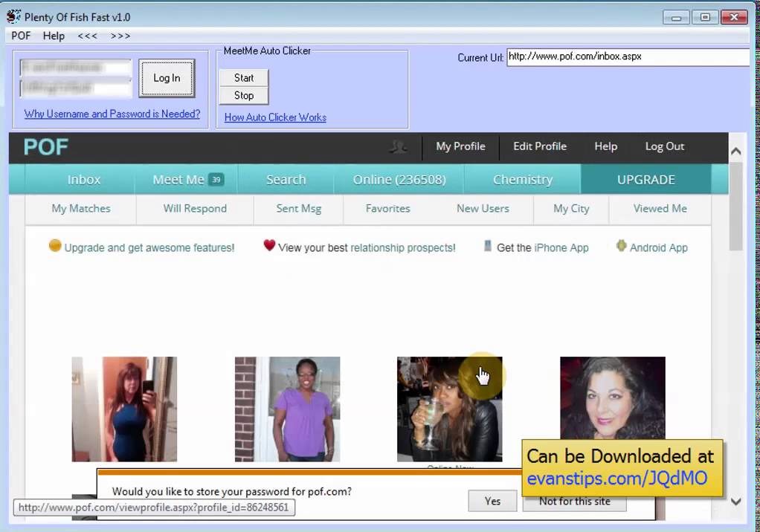Open My Matches sub-tab
The image size is (760, 532).
(x=81, y=209)
